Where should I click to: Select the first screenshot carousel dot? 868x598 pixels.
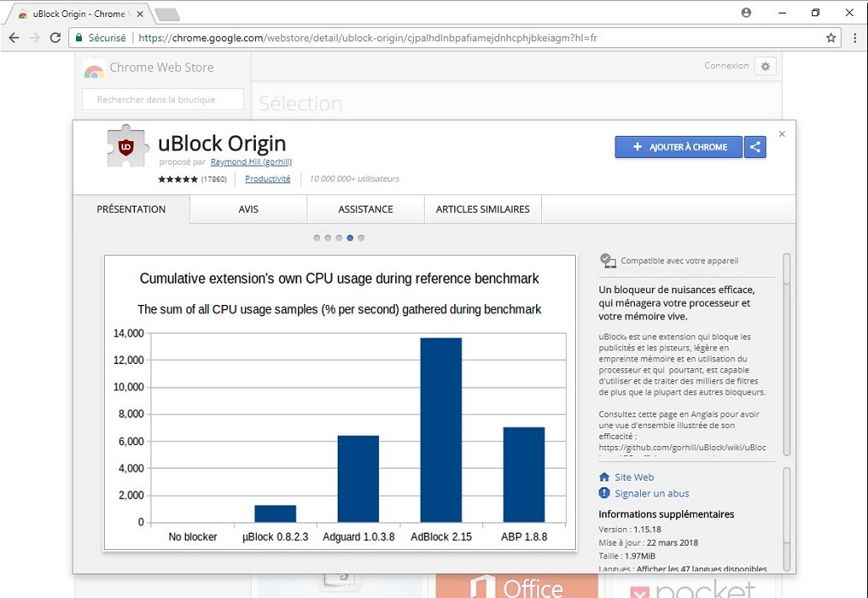tap(317, 238)
